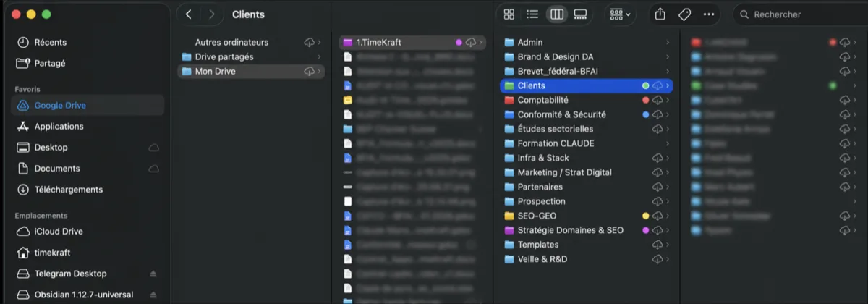Click the cloud icon on the Clients row
This screenshot has height=304, width=868.
(x=658, y=86)
